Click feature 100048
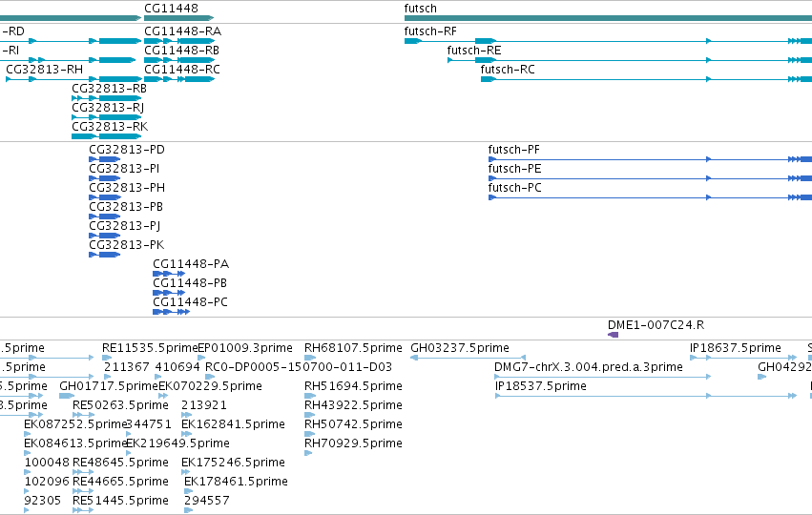Screen dimensions: 812x515 pos(47,463)
